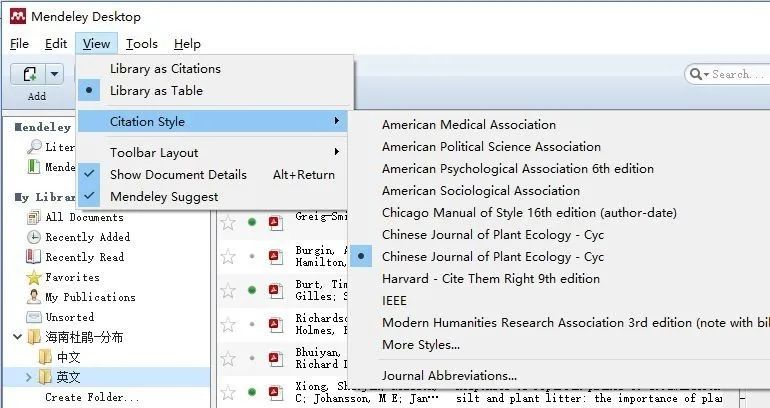The image size is (770, 408).
Task: Toggle read status of Xiong document
Action: tap(252, 392)
